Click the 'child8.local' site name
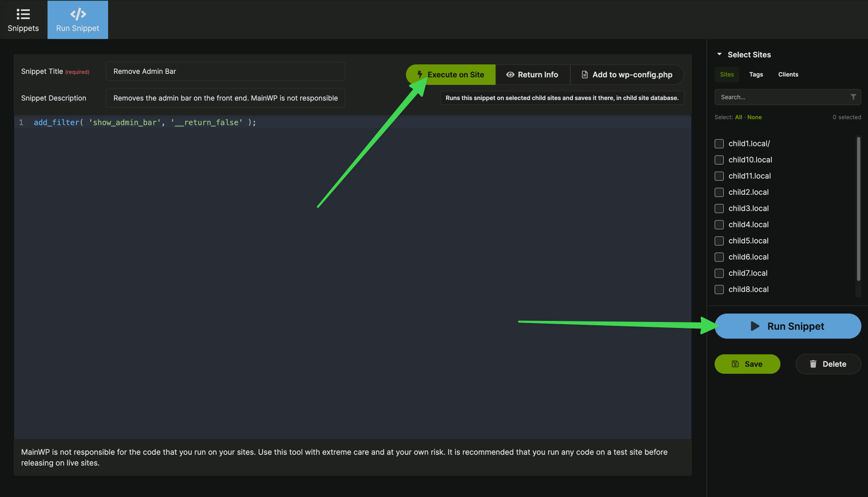Screen dimensions: 868x497 (748, 290)
